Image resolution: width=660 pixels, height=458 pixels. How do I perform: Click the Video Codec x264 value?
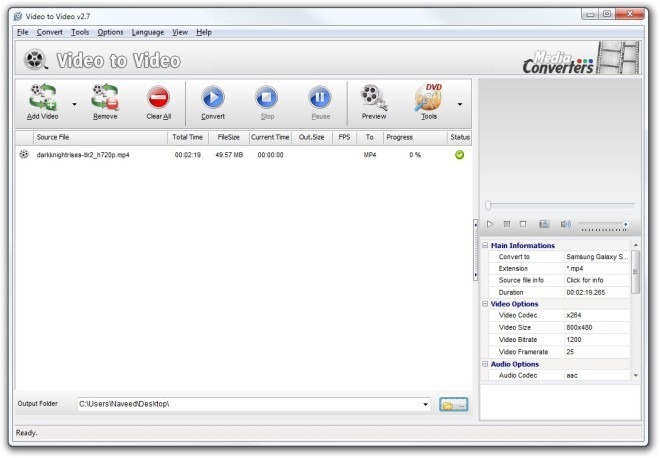click(597, 315)
